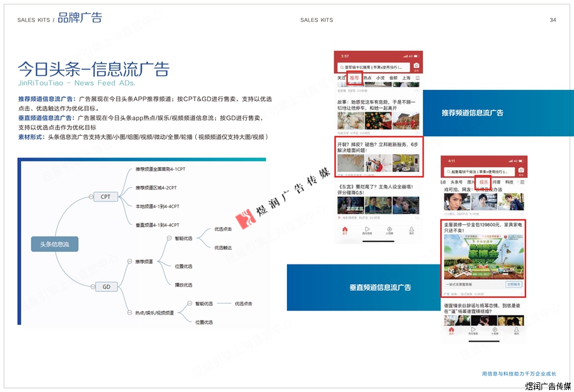Screen dimensions: 574x392
Task: Click the page number 34
Action: (553, 20)
